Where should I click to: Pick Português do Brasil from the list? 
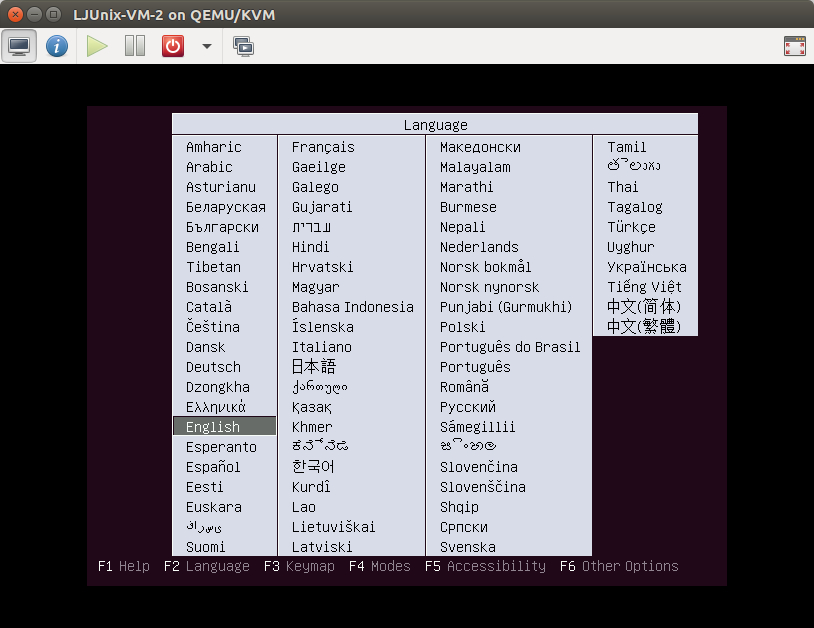coord(510,346)
